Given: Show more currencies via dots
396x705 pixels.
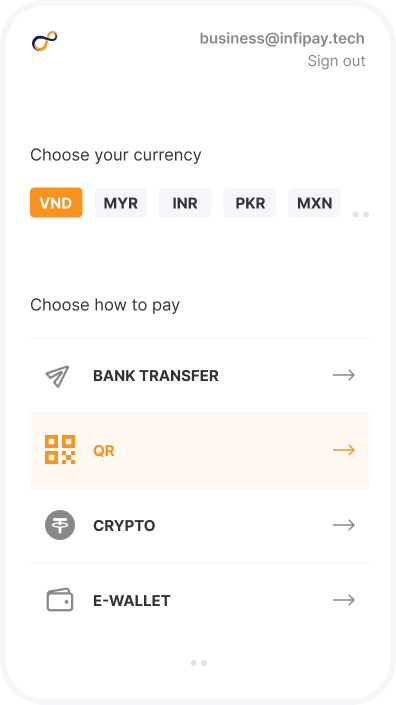Looking at the screenshot, I should click(360, 214).
